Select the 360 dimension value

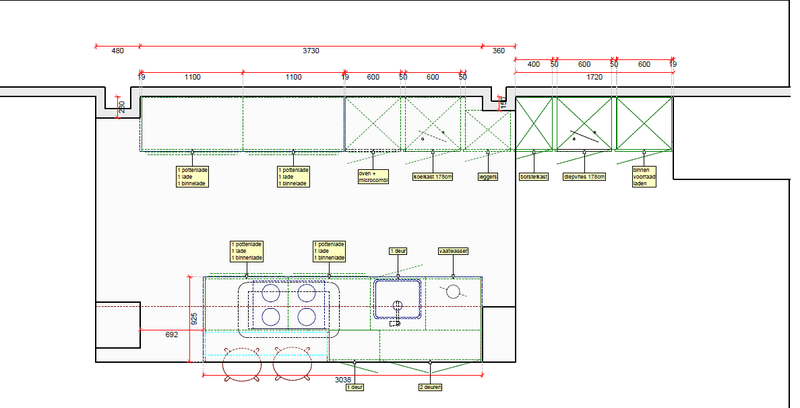498,50
